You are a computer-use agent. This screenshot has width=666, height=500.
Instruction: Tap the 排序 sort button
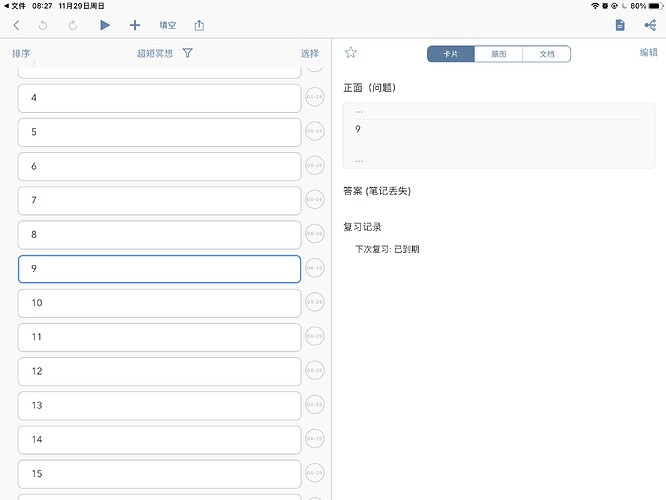[21, 54]
